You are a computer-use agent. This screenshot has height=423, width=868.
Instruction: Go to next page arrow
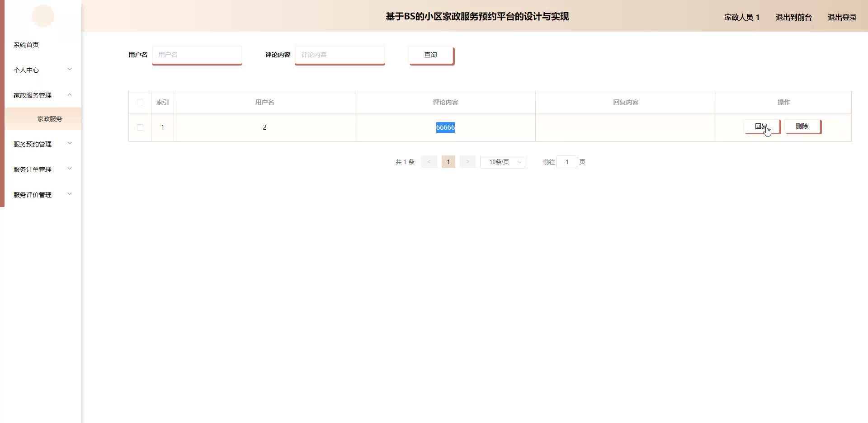[x=467, y=162]
